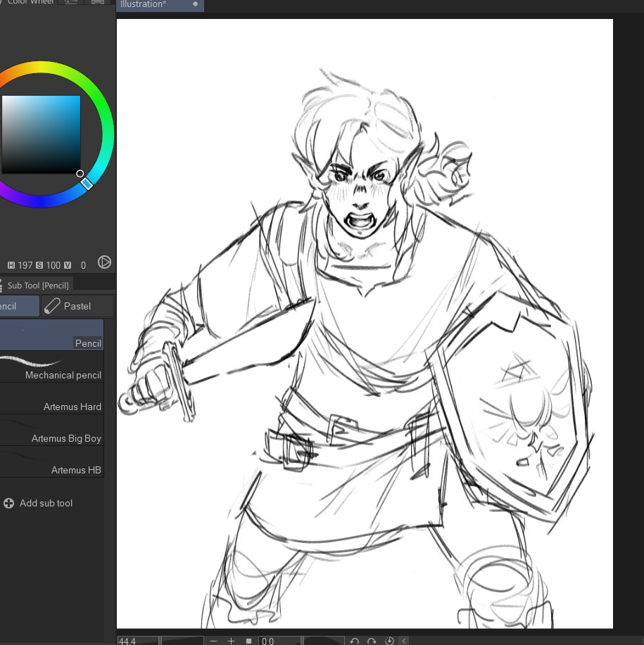
Task: Close the Illustration* tab using its dot
Action: click(196, 4)
